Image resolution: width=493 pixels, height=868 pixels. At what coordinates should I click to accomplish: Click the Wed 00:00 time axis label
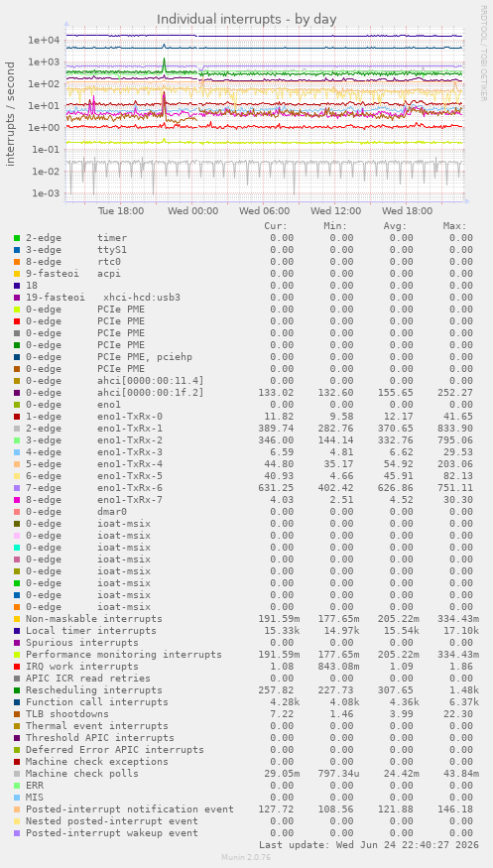tap(193, 211)
